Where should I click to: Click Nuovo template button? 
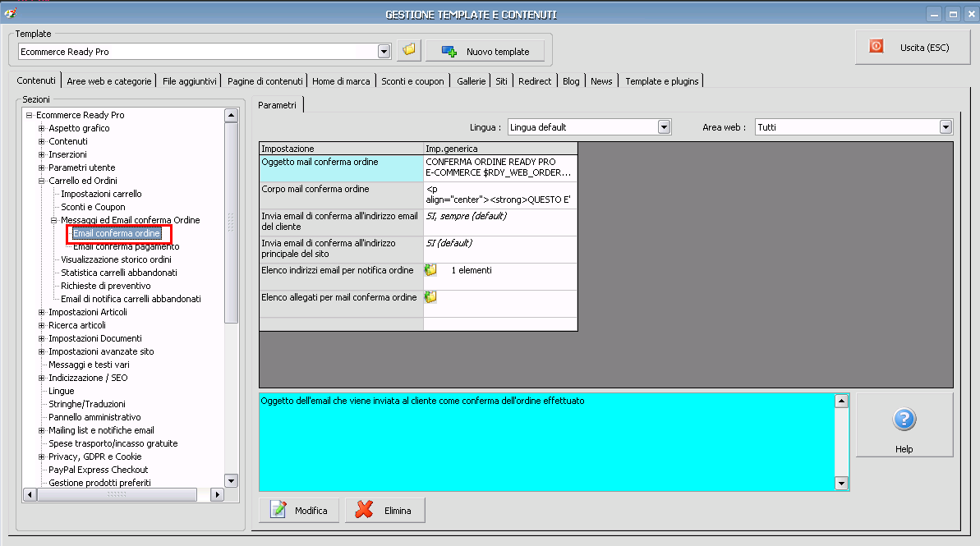pos(485,51)
